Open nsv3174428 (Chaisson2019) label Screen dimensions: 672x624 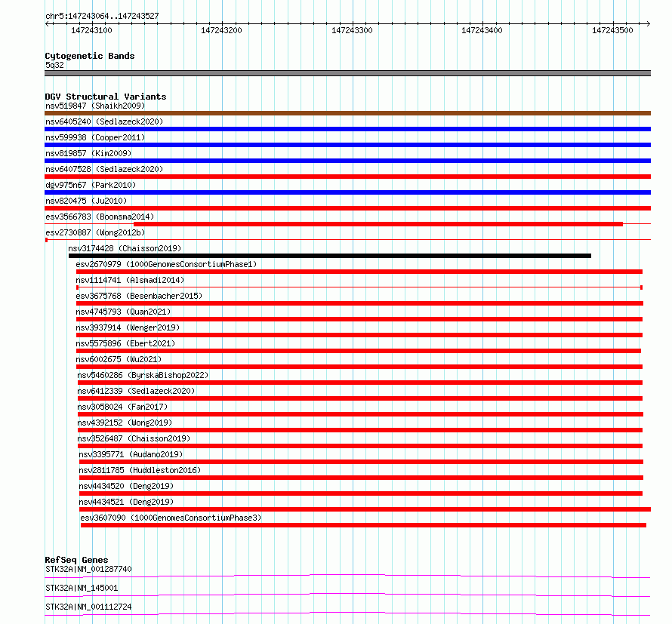pyautogui.click(x=125, y=248)
